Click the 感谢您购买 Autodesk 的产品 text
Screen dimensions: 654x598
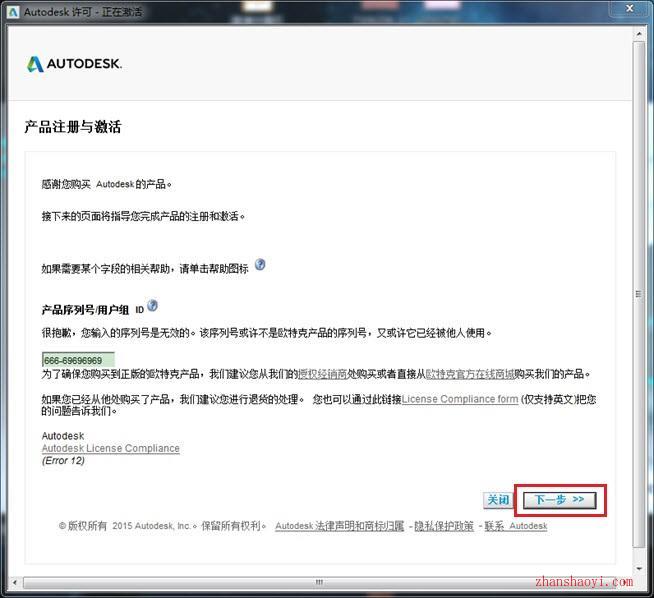coord(106,184)
